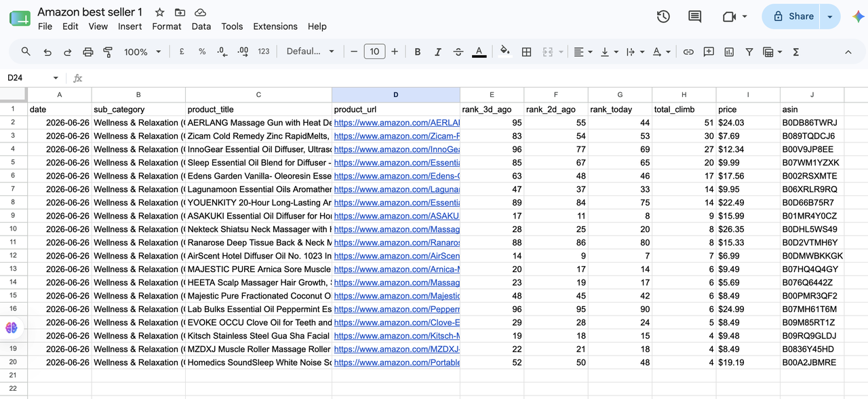The height and width of the screenshot is (399, 868).
Task: Open horizontal align dropdown
Action: click(583, 52)
